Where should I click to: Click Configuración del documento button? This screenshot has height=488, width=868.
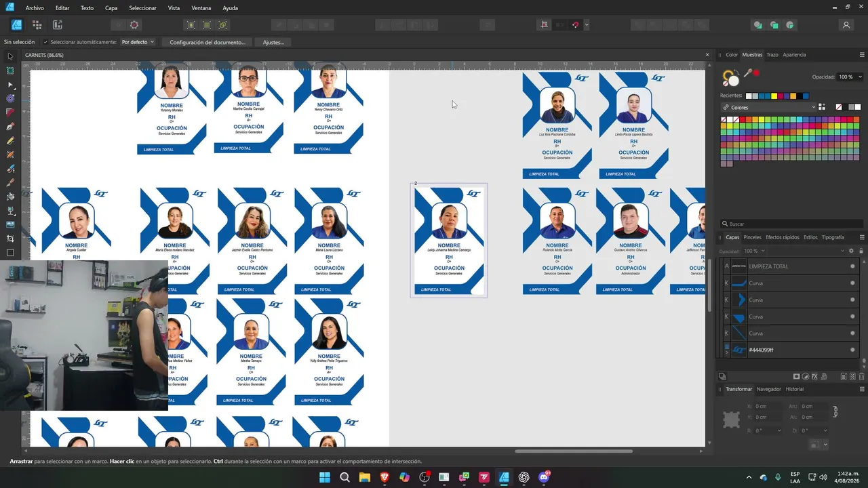tap(208, 42)
